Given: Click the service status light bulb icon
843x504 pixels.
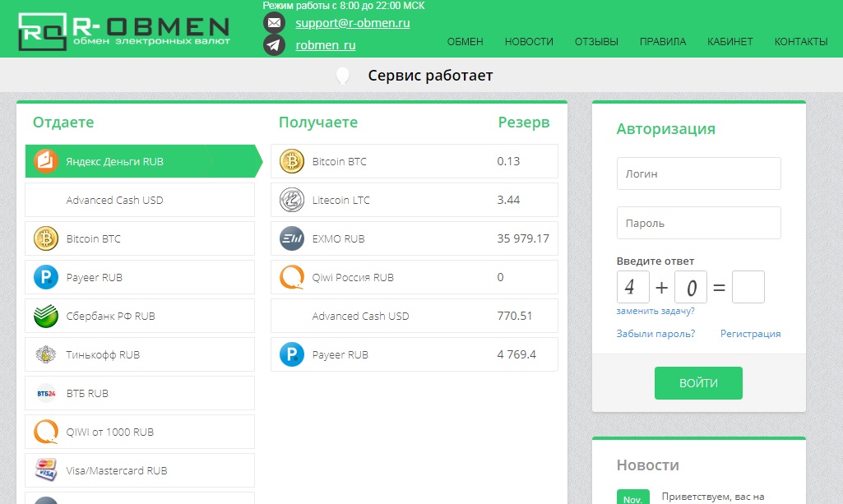Looking at the screenshot, I should [342, 76].
